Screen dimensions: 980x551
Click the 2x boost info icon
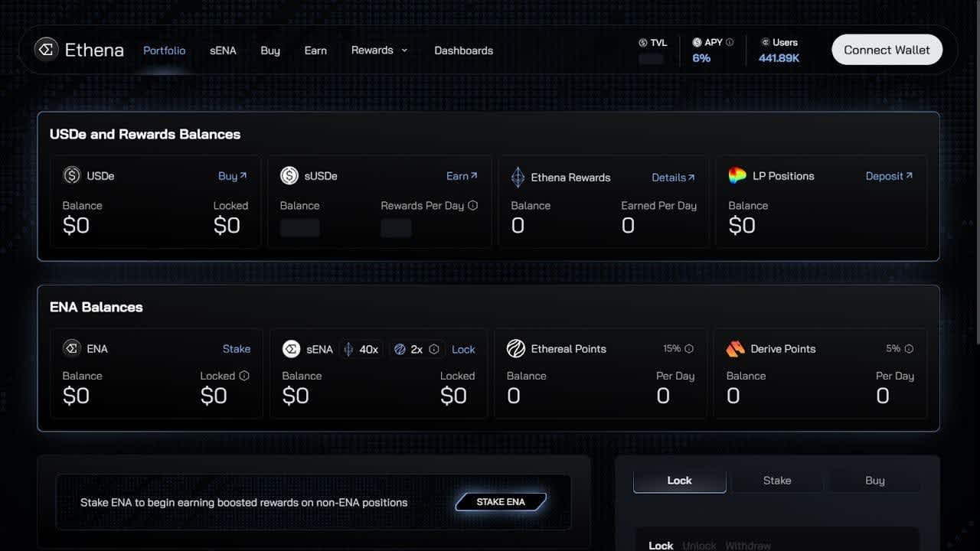[x=434, y=349]
